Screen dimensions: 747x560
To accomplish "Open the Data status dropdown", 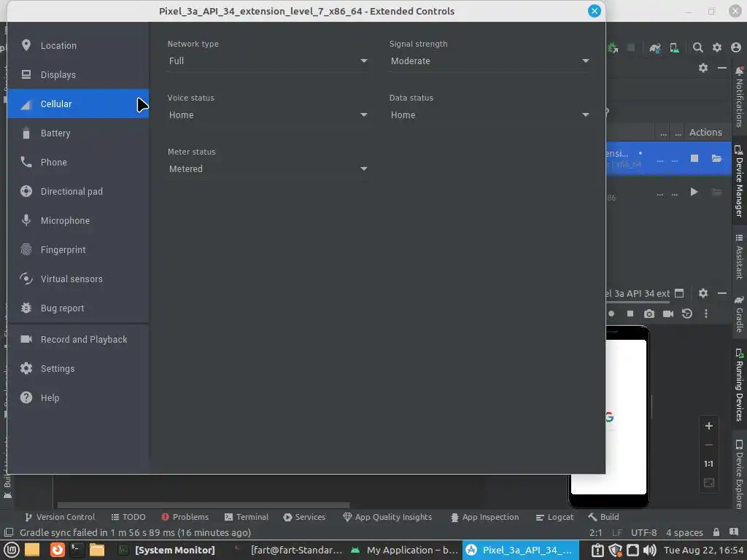I will click(489, 114).
